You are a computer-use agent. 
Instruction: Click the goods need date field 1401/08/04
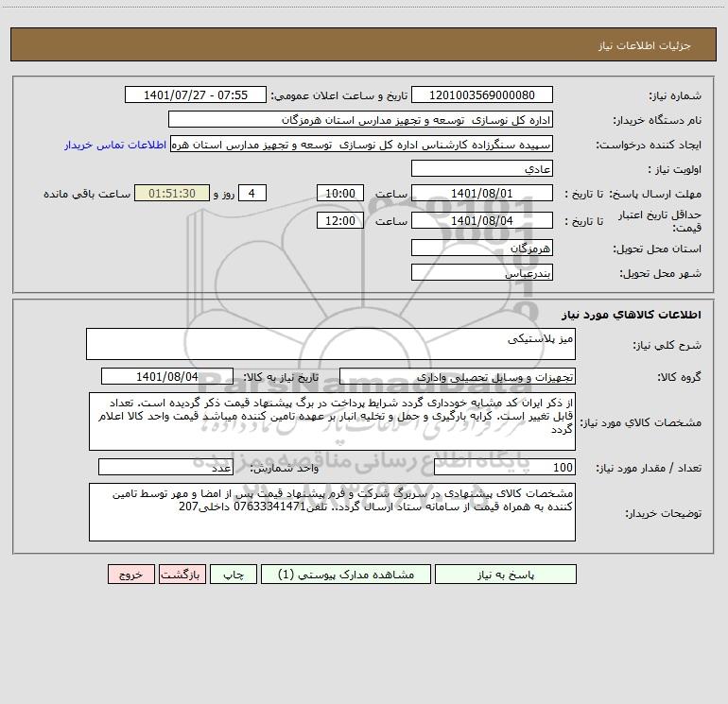(x=167, y=377)
